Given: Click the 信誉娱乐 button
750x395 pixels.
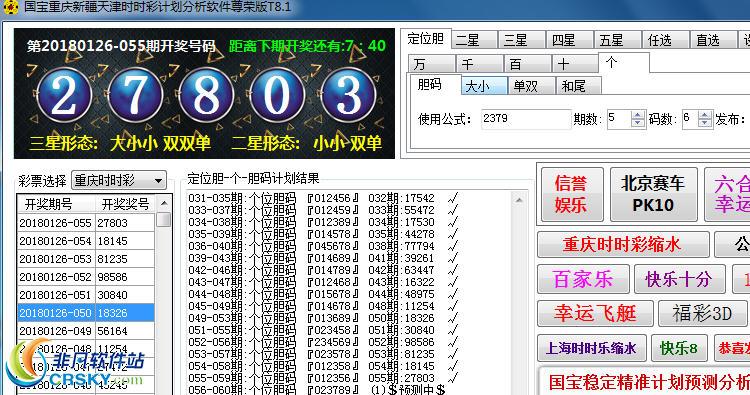Looking at the screenshot, I should (x=572, y=194).
